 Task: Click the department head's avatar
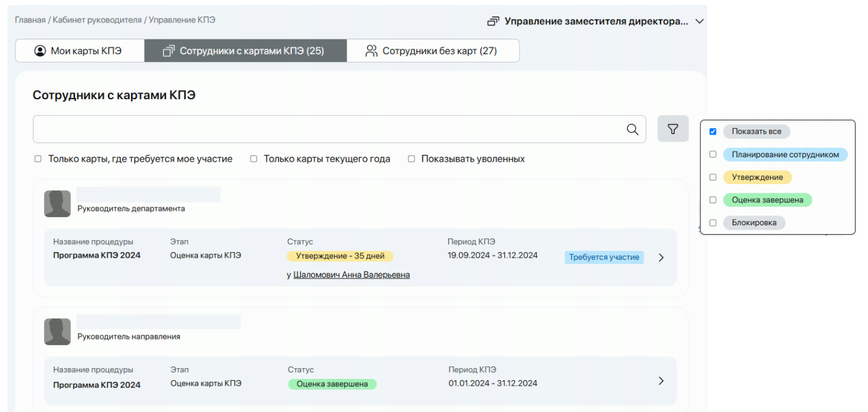tap(57, 204)
